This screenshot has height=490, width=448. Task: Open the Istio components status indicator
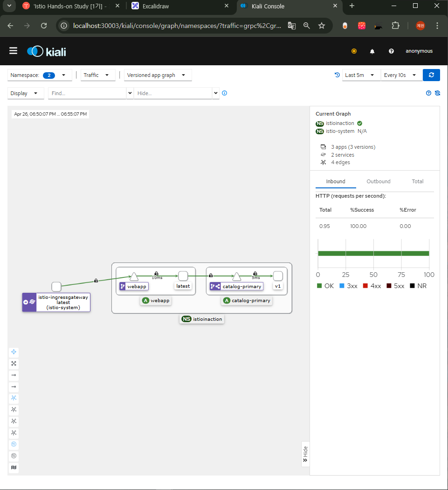point(354,51)
